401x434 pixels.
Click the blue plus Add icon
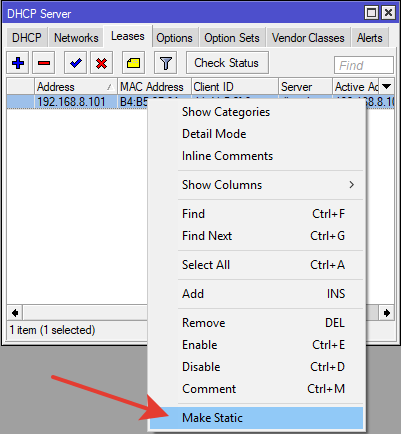(x=18, y=63)
